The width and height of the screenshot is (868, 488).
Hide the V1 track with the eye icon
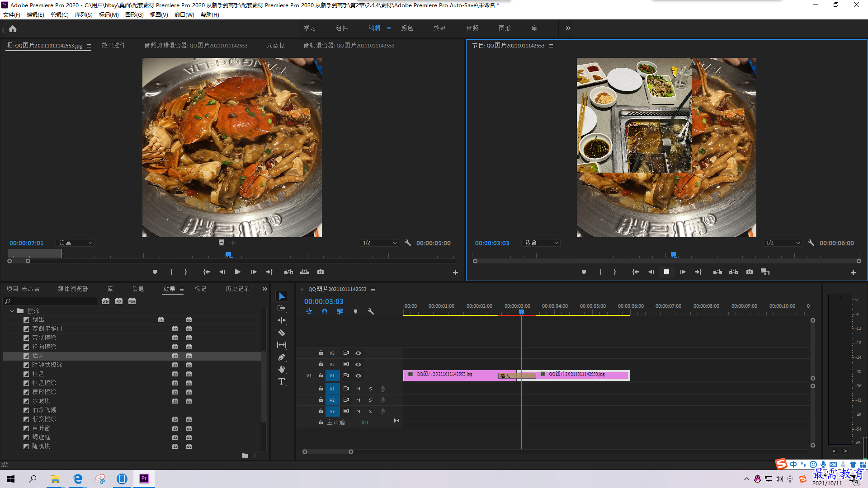[359, 376]
